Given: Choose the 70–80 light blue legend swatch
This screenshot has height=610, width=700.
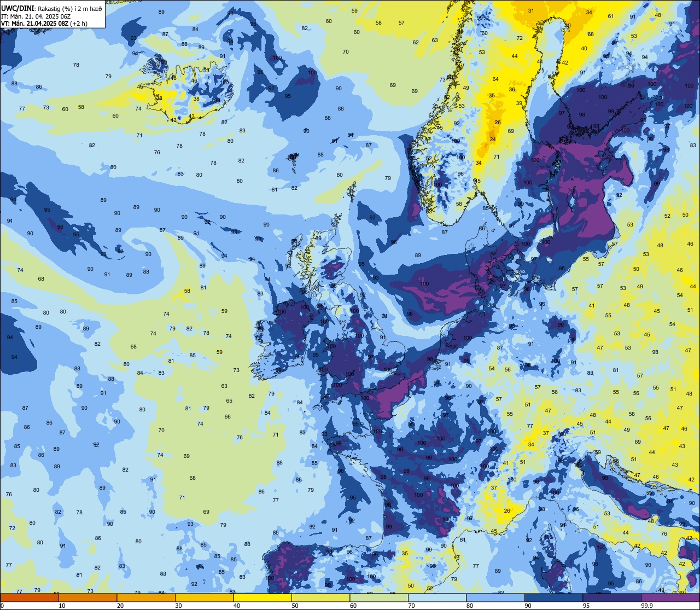Looking at the screenshot, I should (x=437, y=597).
